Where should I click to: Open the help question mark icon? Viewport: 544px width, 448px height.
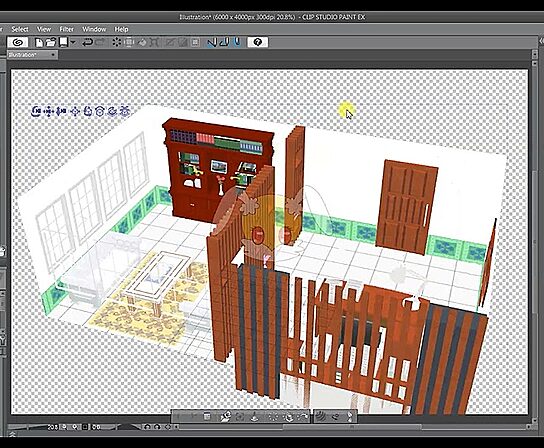tap(258, 42)
